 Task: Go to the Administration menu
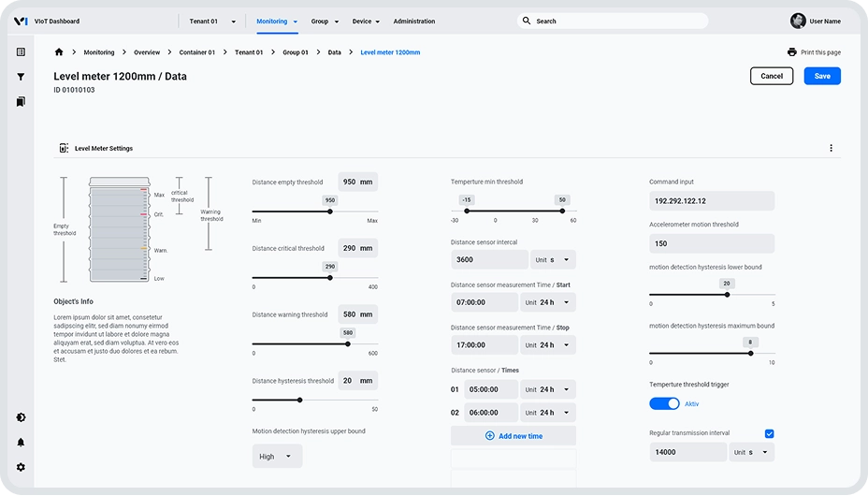(414, 21)
